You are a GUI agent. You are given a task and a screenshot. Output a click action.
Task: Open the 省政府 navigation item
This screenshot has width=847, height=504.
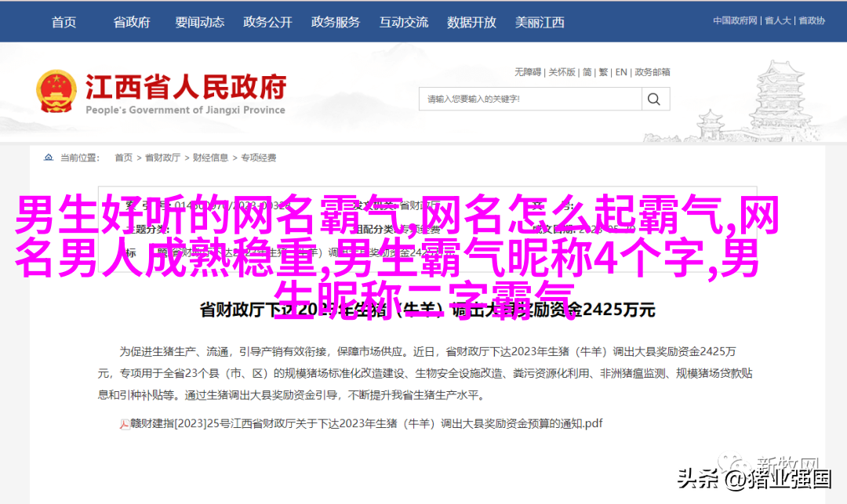point(131,22)
